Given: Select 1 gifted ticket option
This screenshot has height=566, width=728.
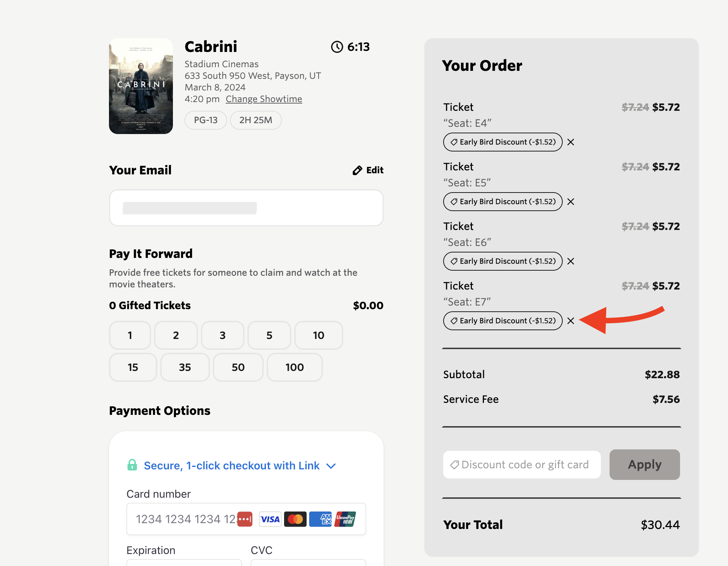Looking at the screenshot, I should [x=130, y=335].
